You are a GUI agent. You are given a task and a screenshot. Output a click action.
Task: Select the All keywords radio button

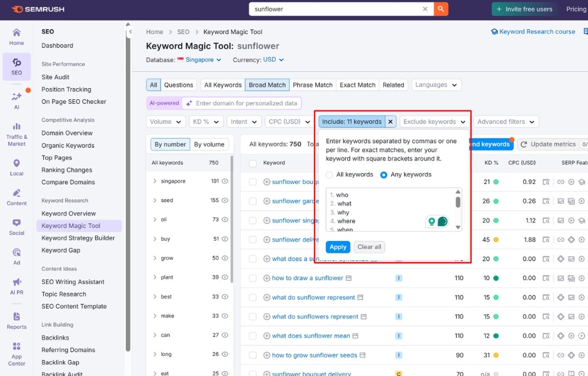click(x=329, y=175)
